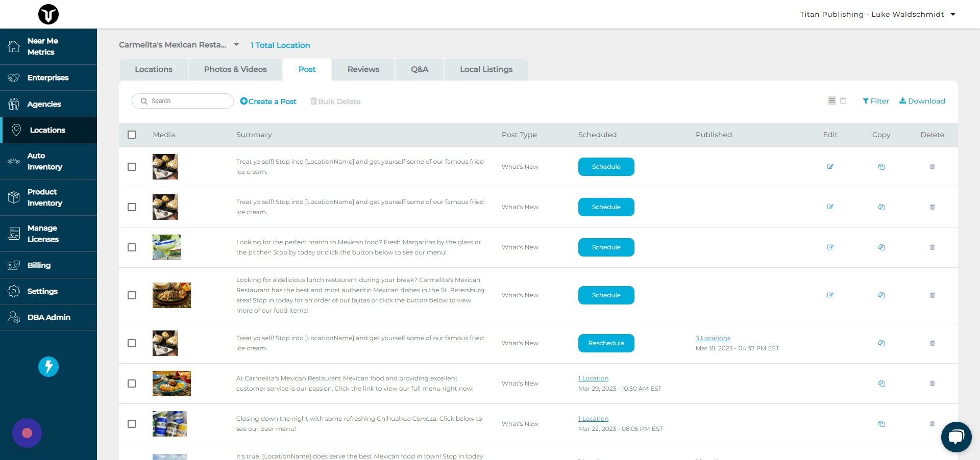Edit the Fresh Margaritas post
The width and height of the screenshot is (980, 460).
pyautogui.click(x=830, y=247)
